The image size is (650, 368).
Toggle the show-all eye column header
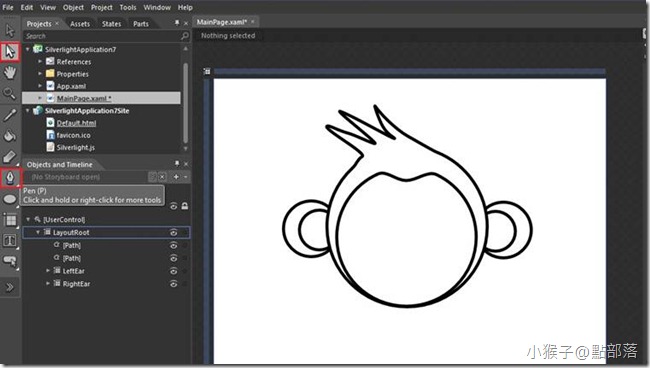[x=174, y=206]
